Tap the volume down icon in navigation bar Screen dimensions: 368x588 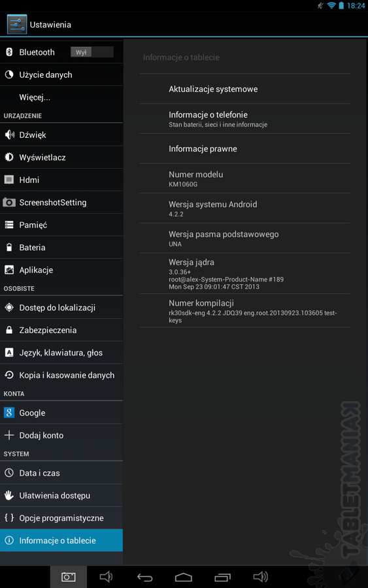pyautogui.click(x=106, y=577)
